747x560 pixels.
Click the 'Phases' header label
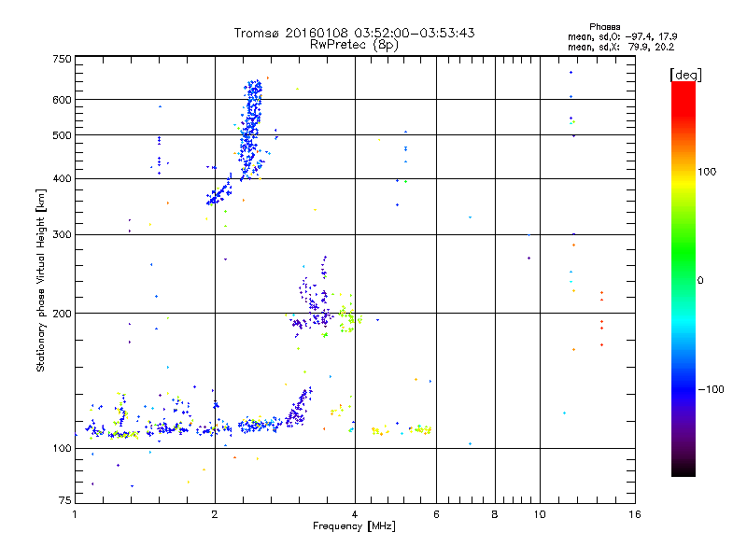point(604,27)
